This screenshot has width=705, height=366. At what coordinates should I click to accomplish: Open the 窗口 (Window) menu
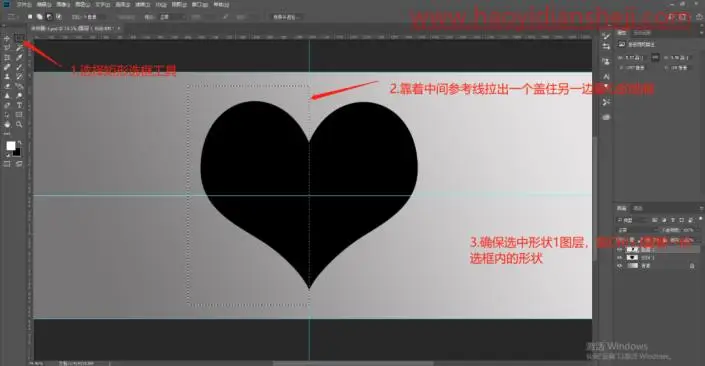click(200, 4)
